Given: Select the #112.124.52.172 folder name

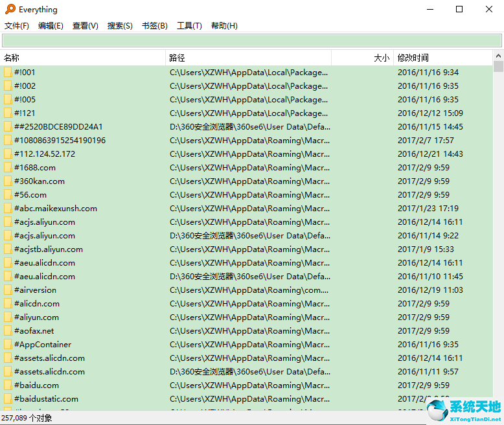Looking at the screenshot, I should 45,154.
